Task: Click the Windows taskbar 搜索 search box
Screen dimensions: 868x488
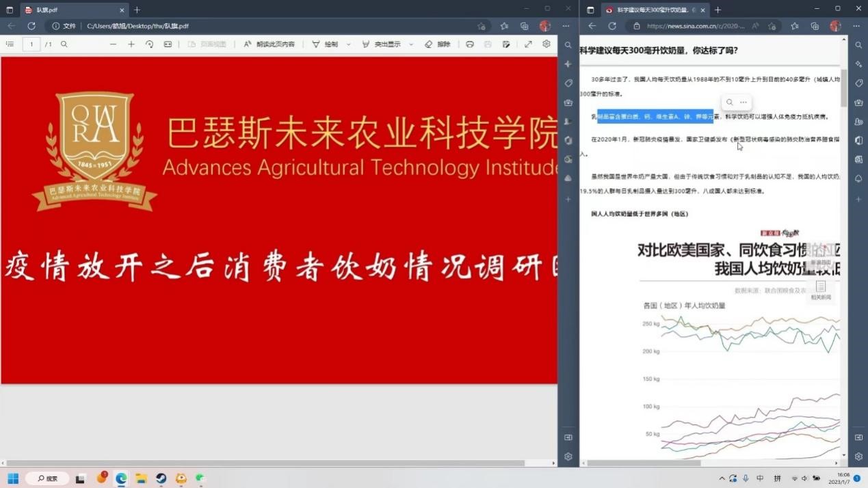Action: click(x=48, y=478)
